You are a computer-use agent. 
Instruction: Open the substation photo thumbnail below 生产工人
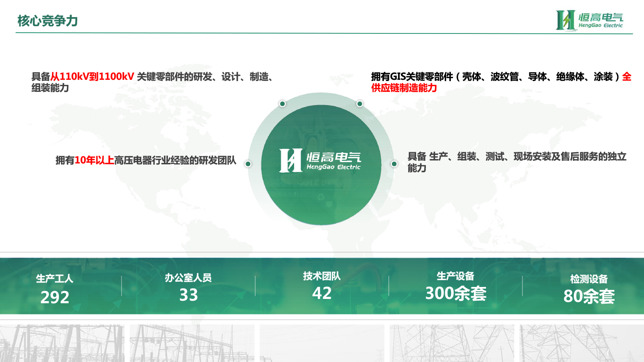point(62,343)
